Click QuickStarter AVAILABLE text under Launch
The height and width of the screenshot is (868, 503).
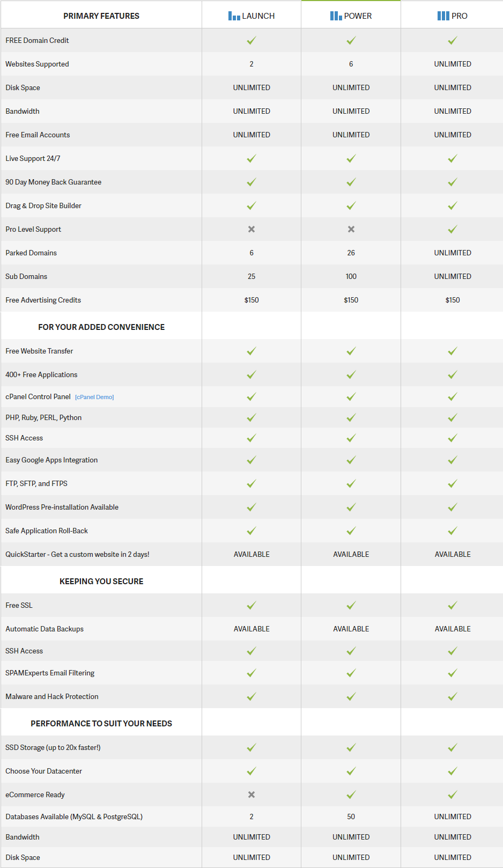[x=251, y=554]
